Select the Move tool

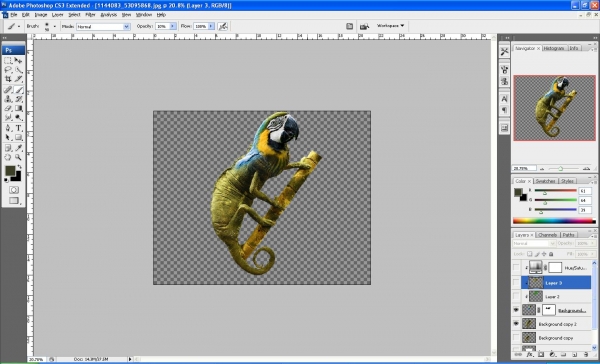coord(18,61)
